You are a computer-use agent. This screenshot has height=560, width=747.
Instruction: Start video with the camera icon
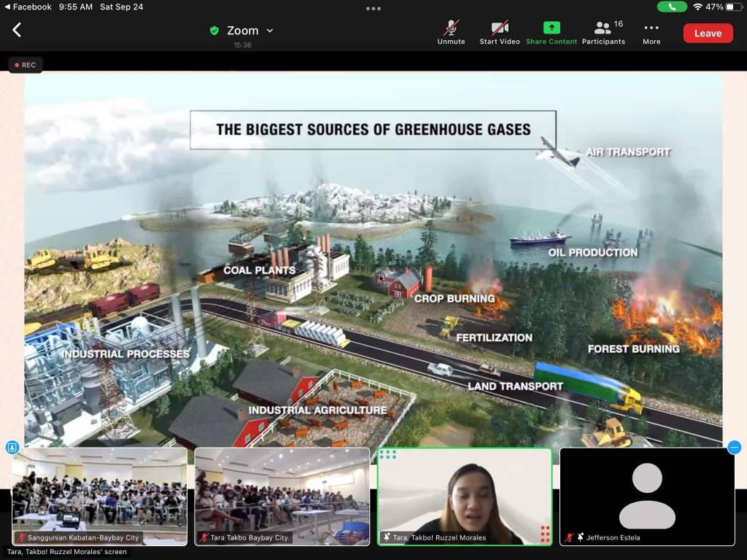coord(500,32)
